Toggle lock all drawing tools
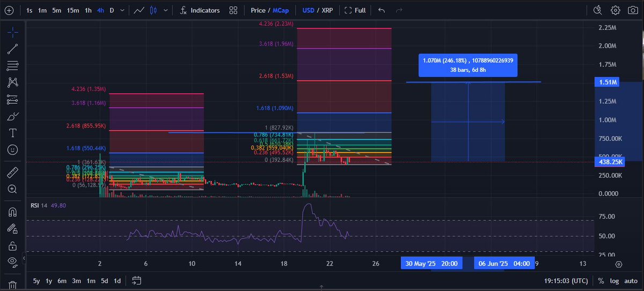This screenshot has width=644, height=291. coord(13,245)
